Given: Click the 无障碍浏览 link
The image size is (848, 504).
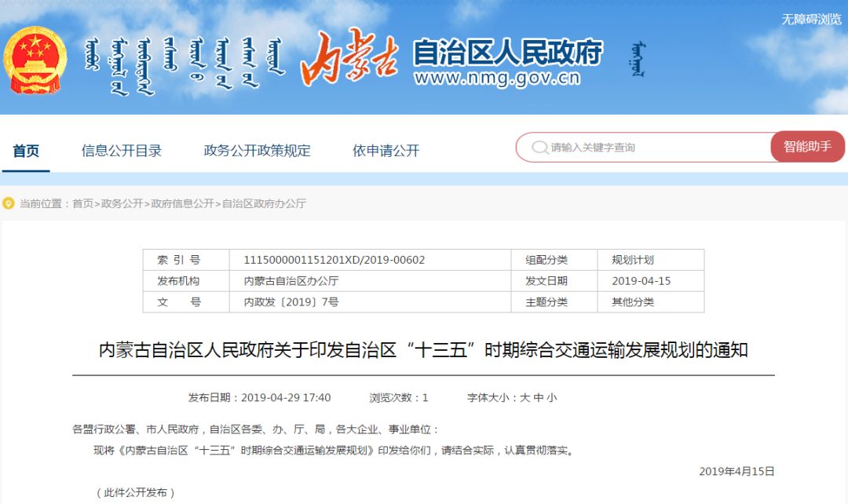Looking at the screenshot, I should pos(811,20).
